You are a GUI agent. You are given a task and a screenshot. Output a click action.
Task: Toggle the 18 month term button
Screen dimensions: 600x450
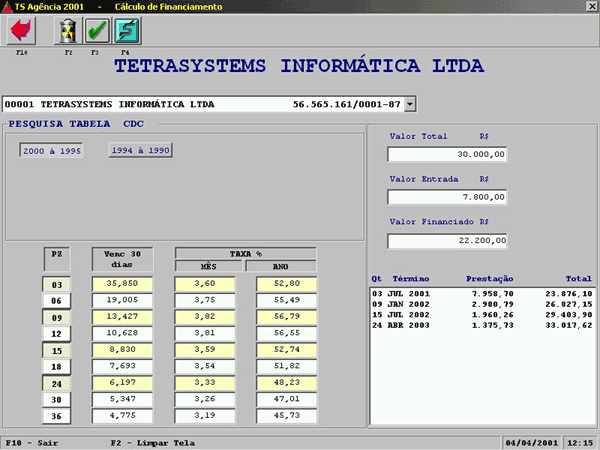click(x=56, y=367)
